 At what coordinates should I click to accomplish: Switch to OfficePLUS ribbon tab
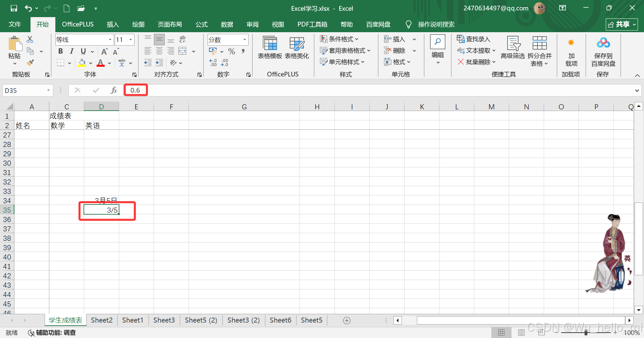(78, 24)
